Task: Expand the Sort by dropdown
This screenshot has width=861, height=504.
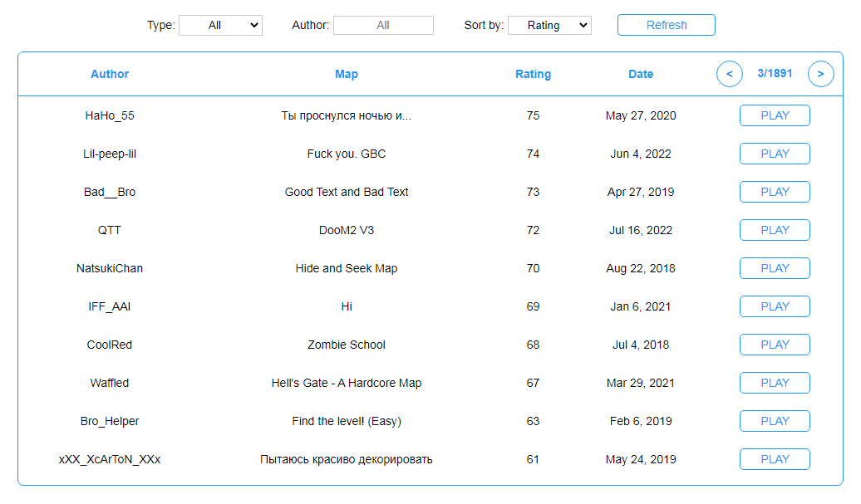Action: point(549,26)
